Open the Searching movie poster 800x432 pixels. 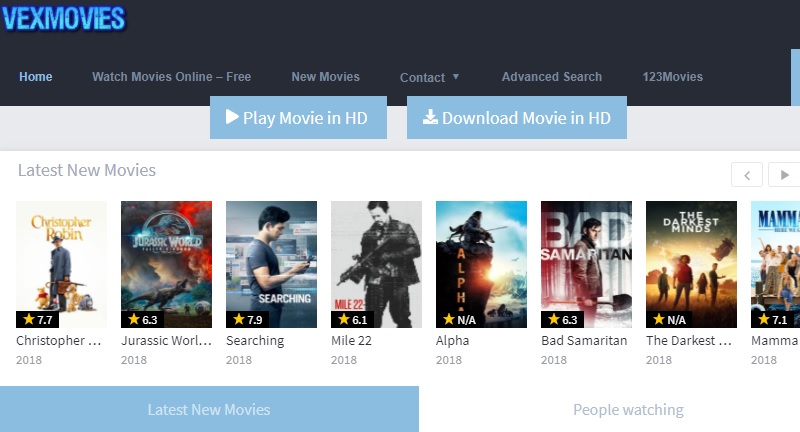point(271,264)
